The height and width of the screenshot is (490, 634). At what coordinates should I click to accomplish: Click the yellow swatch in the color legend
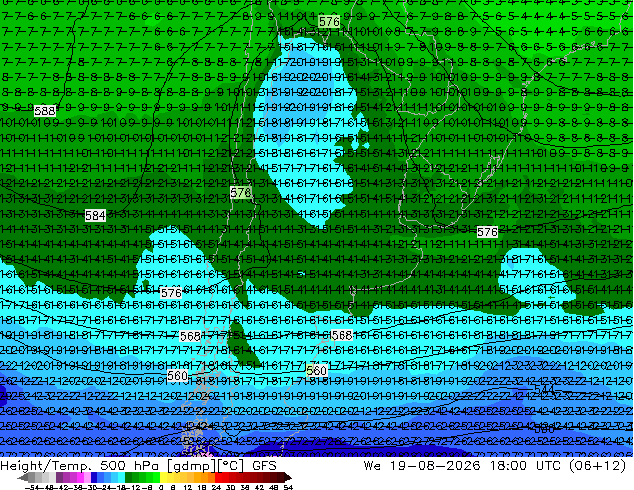pos(163,477)
